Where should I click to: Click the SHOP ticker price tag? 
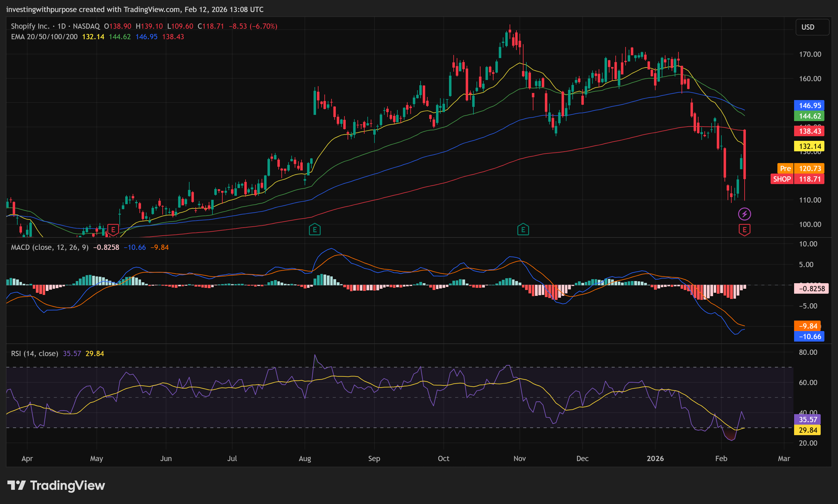(x=782, y=179)
